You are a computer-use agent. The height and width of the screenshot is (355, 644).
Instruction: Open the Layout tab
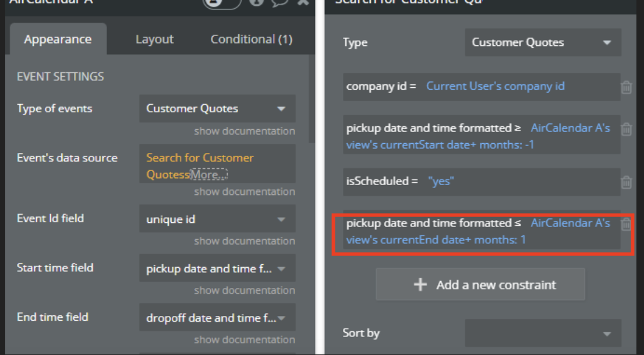pyautogui.click(x=154, y=40)
